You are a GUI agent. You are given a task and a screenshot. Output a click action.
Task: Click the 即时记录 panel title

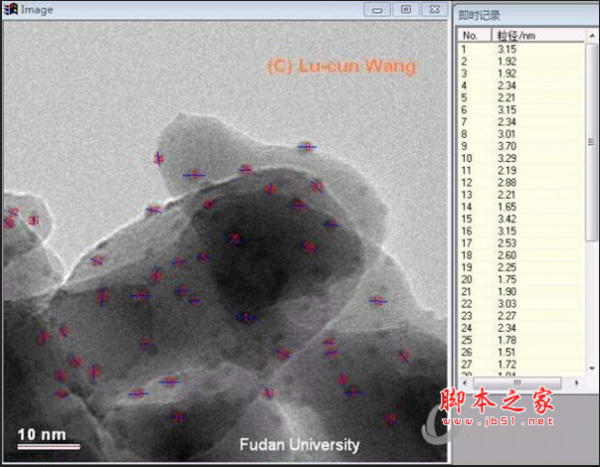479,15
